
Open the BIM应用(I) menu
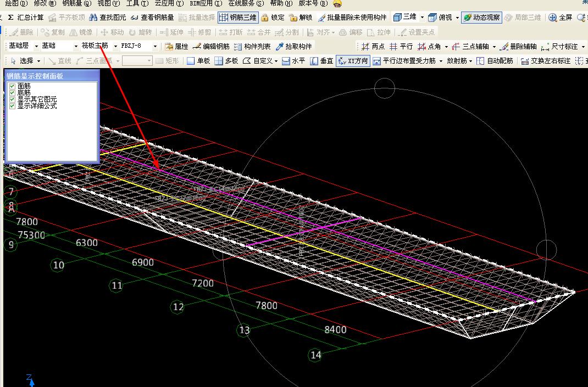[206, 3]
